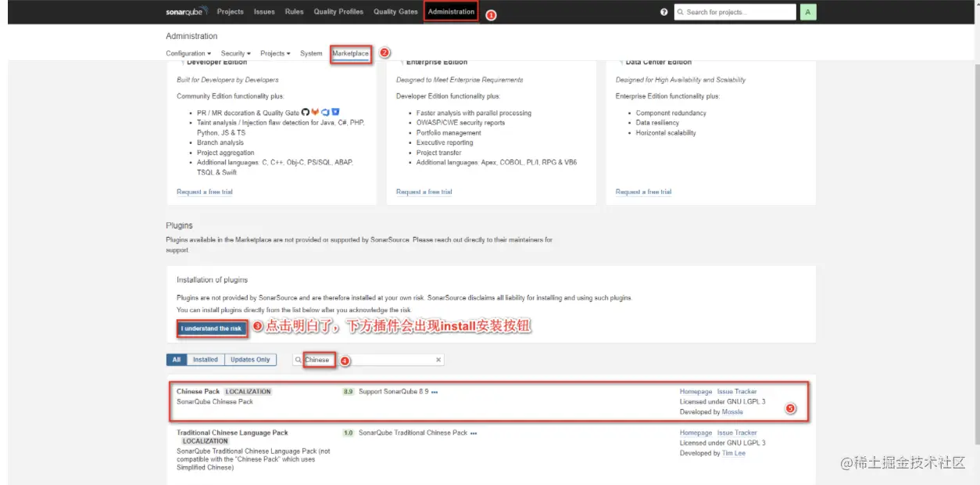Click OWASP/CWE security reports text
Viewport: 980px width, 485px height.
pos(460,123)
